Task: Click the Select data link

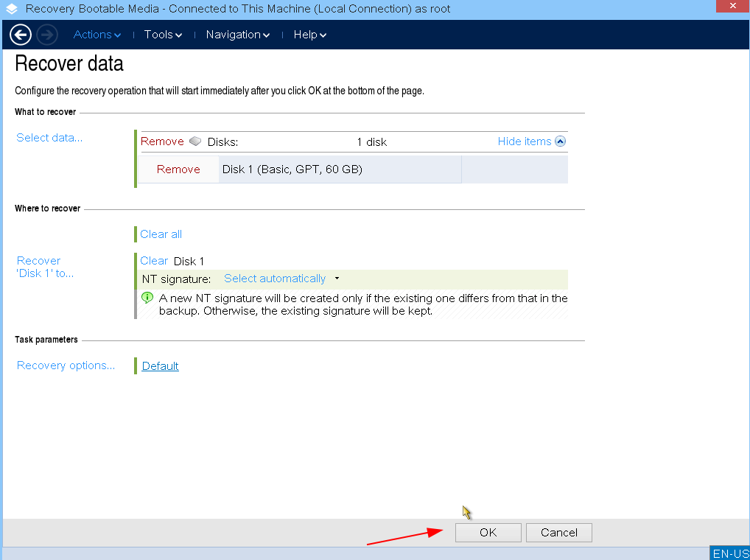Action: click(x=49, y=138)
